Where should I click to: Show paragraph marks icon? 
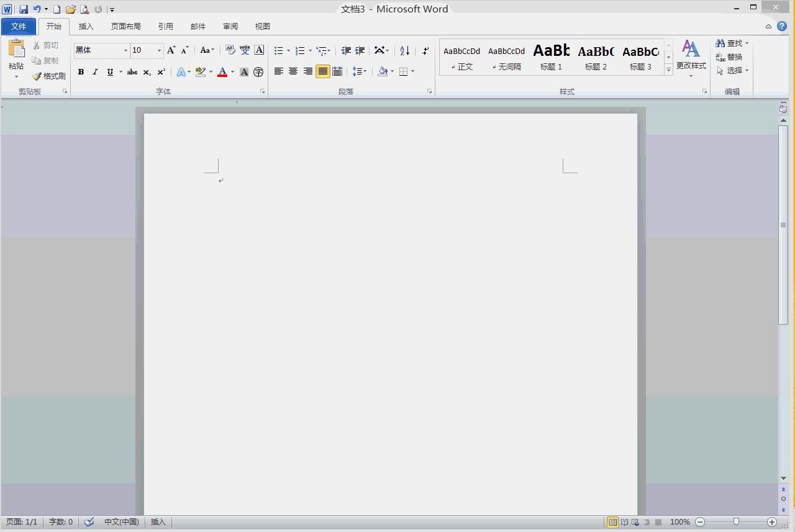tap(425, 51)
